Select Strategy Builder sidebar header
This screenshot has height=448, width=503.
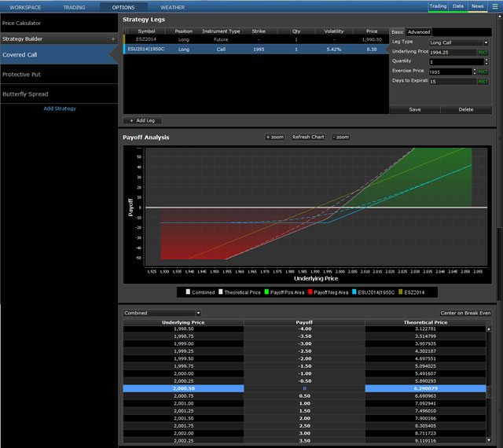59,39
